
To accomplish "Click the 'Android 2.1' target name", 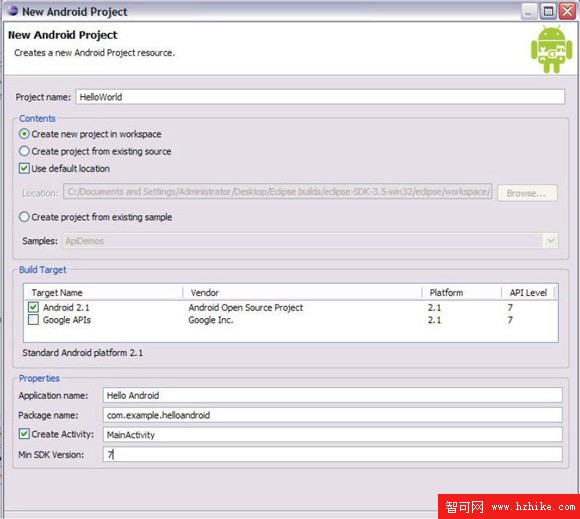I will [x=66, y=307].
